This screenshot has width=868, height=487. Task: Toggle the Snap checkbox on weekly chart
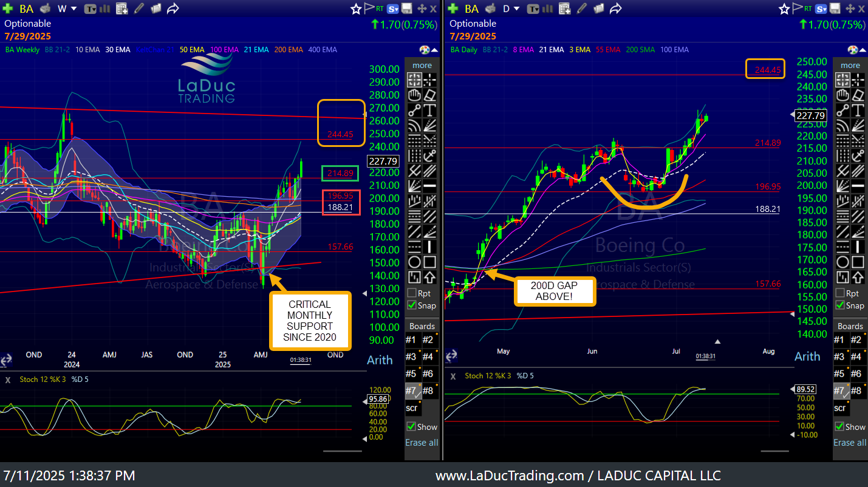click(x=412, y=305)
